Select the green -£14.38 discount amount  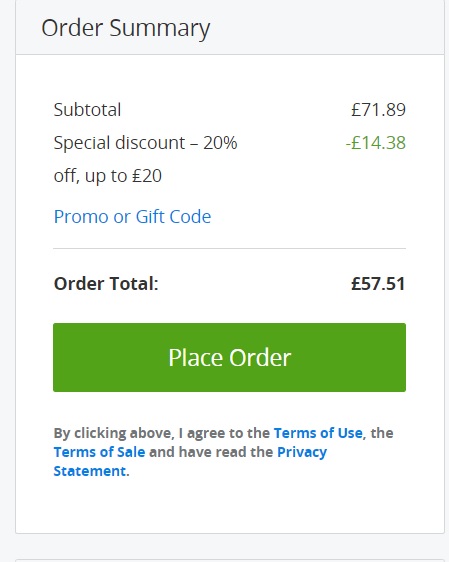pos(376,143)
